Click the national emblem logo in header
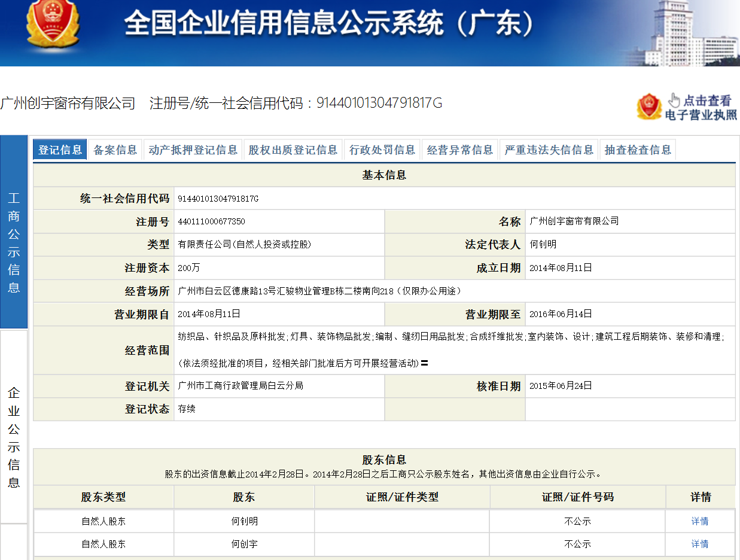This screenshot has height=560, width=740. pos(53,24)
